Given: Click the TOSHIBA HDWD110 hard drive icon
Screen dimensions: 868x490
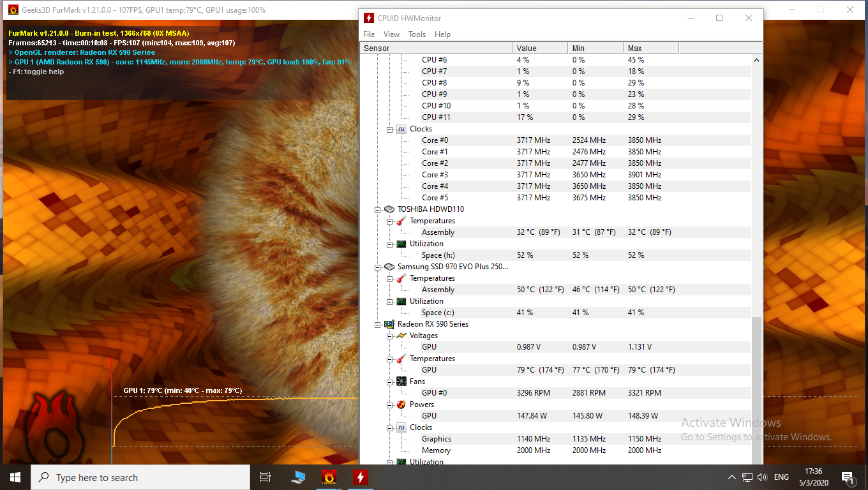Looking at the screenshot, I should (389, 209).
